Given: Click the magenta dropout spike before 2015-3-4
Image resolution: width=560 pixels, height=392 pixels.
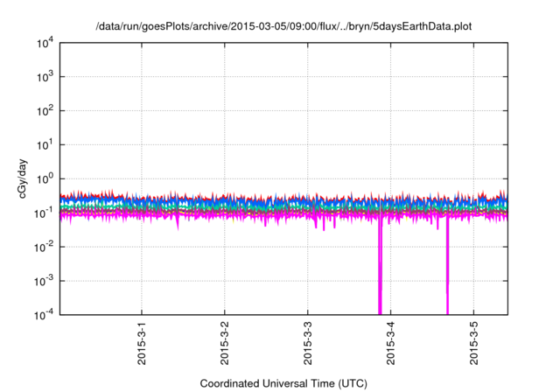Looking at the screenshot, I should click(380, 264).
